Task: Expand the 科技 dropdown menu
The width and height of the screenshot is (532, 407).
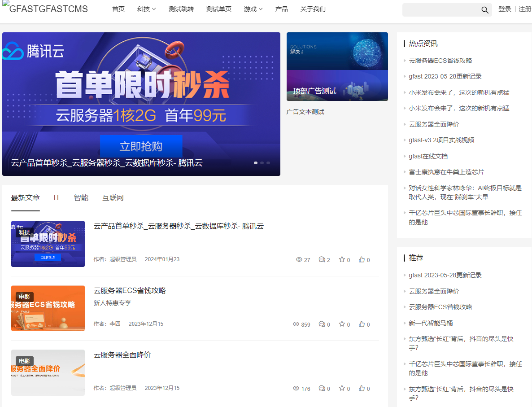Action: coord(146,9)
